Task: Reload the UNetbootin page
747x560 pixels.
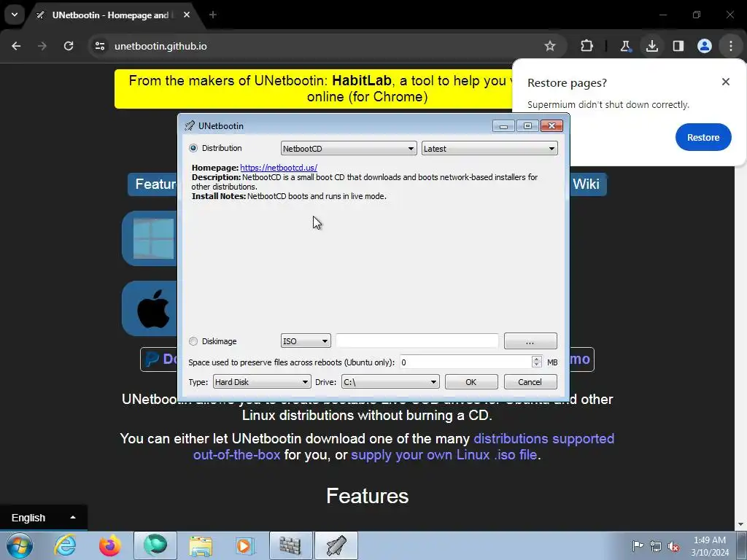Action: pos(69,46)
